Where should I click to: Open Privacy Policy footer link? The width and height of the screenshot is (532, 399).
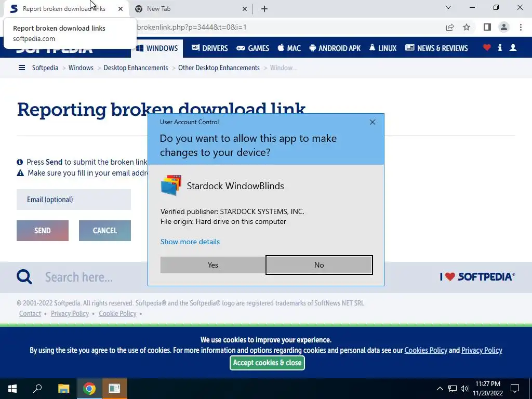tap(70, 313)
